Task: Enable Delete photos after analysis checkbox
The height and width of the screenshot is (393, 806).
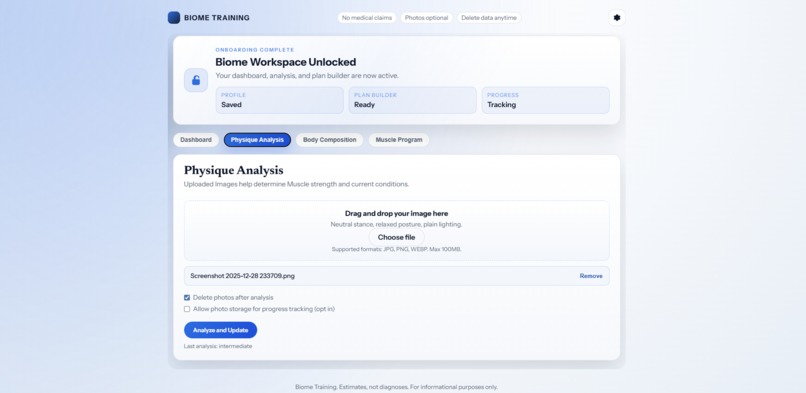Action: (x=187, y=297)
